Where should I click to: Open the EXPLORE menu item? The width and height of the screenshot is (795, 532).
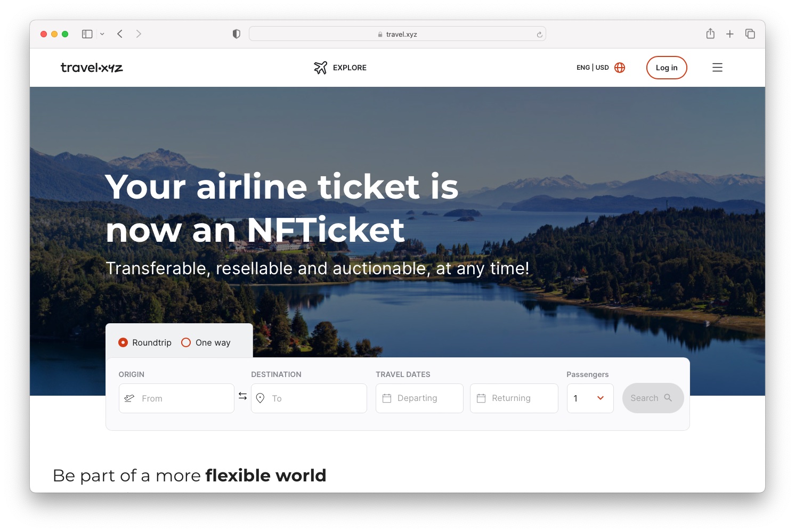[350, 68]
